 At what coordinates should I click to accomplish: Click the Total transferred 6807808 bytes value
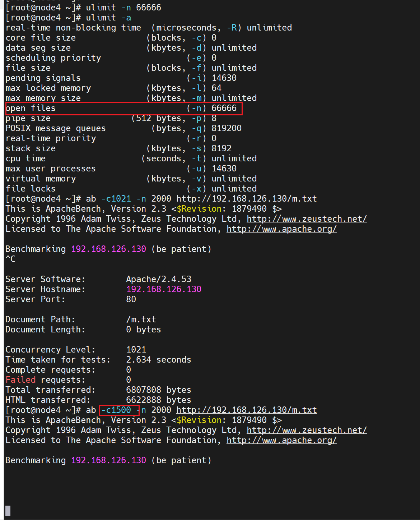pos(158,390)
